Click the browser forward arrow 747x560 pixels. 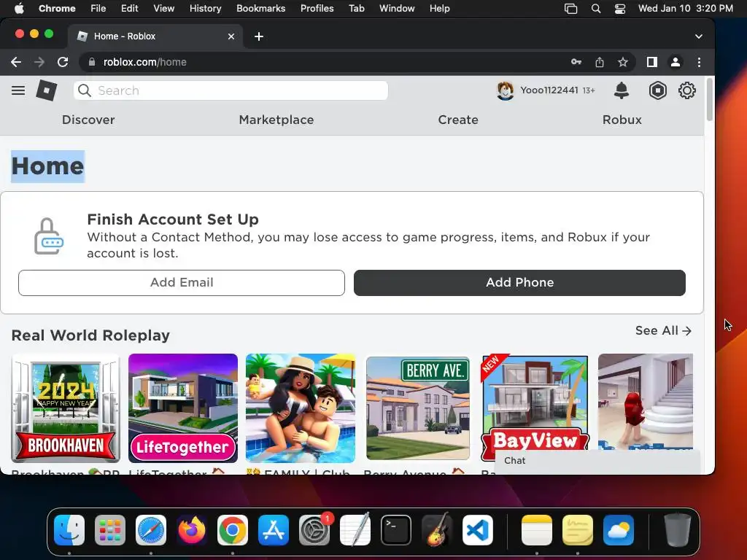point(39,62)
